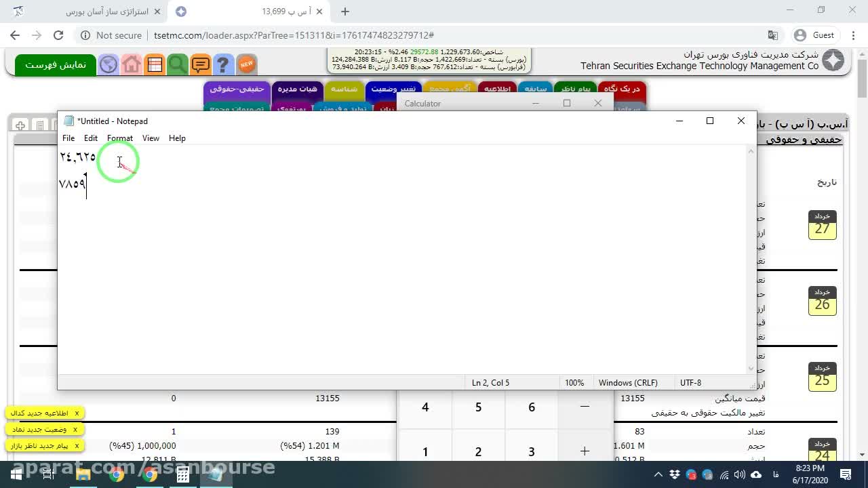This screenshot has height=488, width=868.
Task: Open Notepad Help menu
Action: pos(177,138)
